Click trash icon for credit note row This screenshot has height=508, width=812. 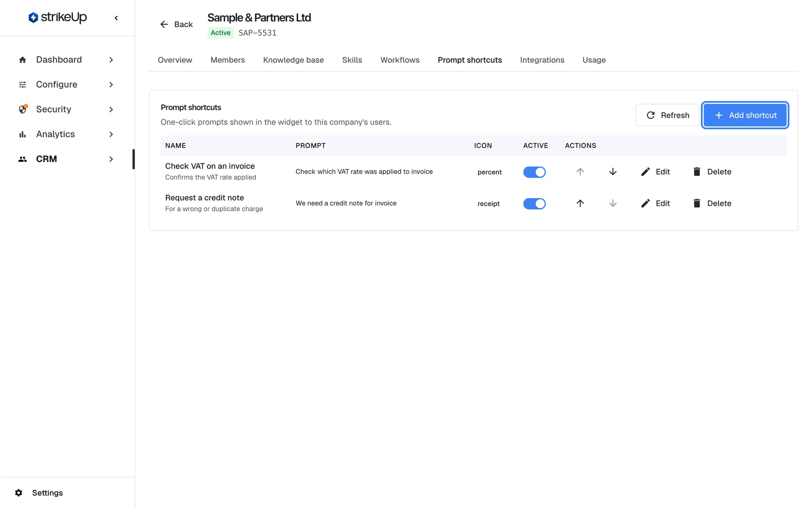point(697,203)
